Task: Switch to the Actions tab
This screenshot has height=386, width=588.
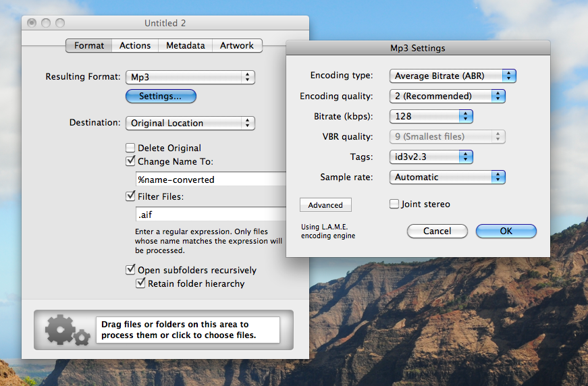Action: pyautogui.click(x=135, y=46)
